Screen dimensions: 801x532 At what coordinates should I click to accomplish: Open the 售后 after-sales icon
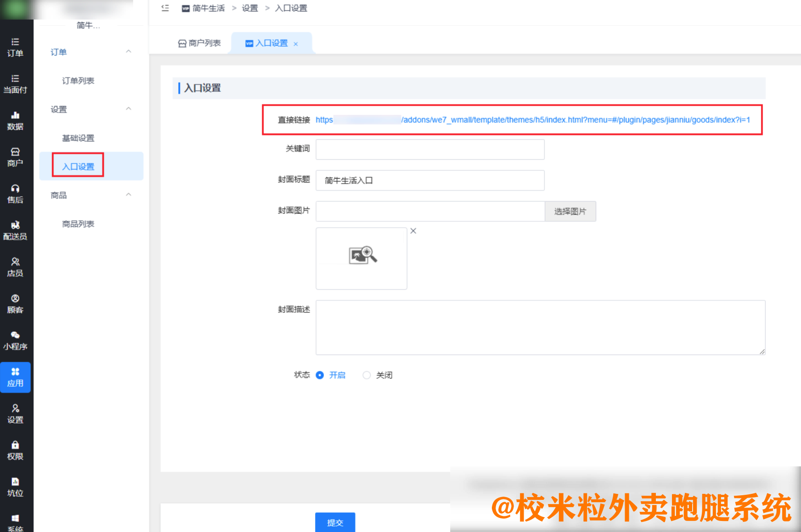point(16,193)
